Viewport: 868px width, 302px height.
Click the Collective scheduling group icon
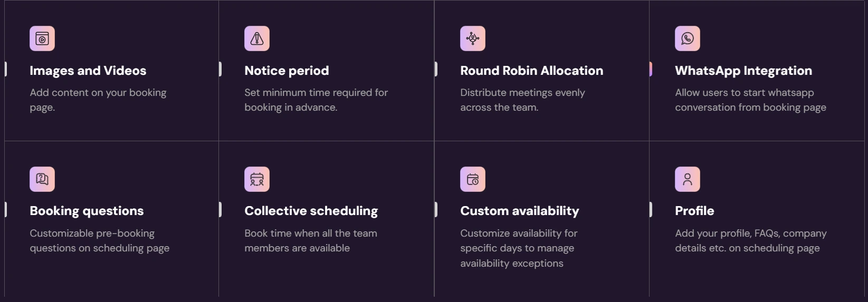(x=257, y=179)
